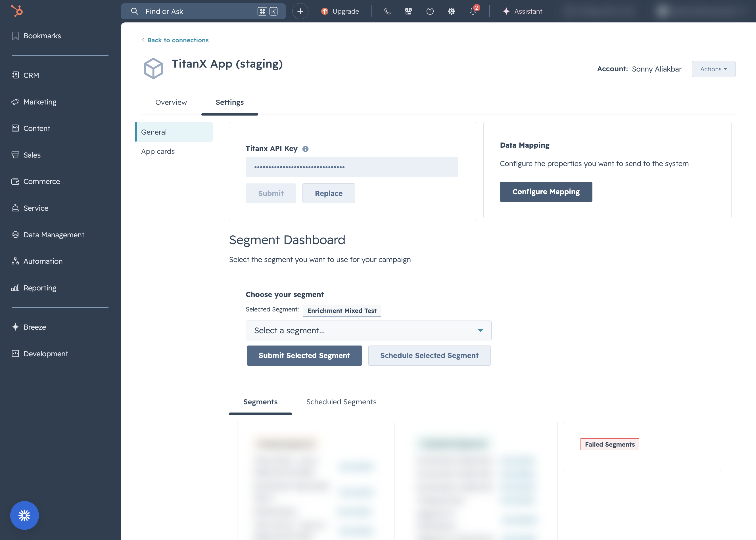Select the Segments tab
Image resolution: width=756 pixels, height=540 pixels.
coord(260,402)
